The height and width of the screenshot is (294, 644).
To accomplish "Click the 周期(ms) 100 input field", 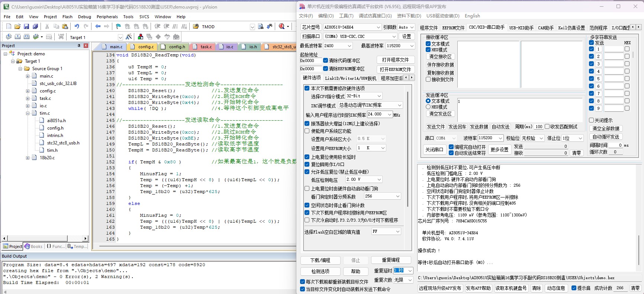I will click(539, 127).
